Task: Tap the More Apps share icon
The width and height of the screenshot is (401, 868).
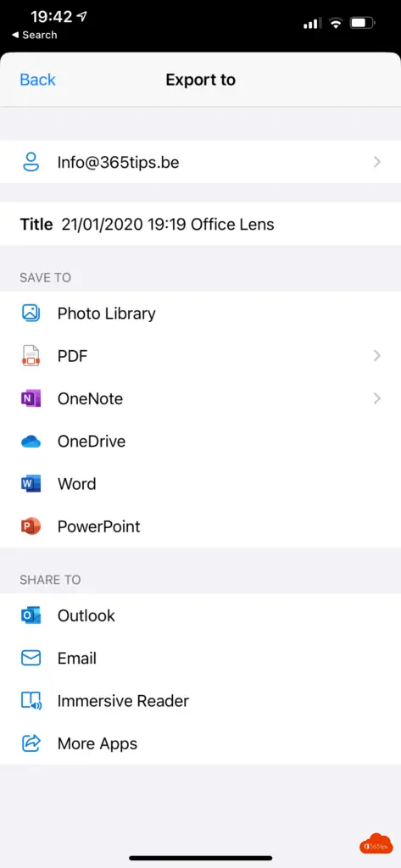Action: coord(31,743)
